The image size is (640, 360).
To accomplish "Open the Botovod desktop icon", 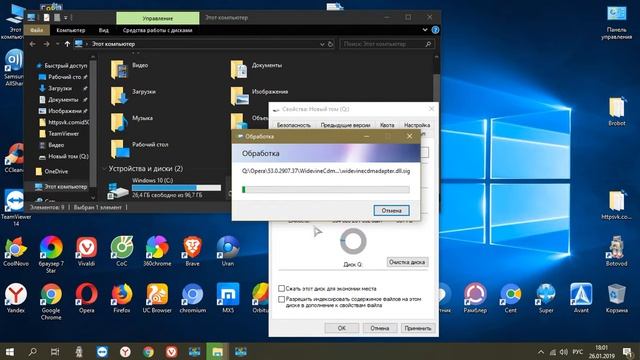I will pos(616,251).
